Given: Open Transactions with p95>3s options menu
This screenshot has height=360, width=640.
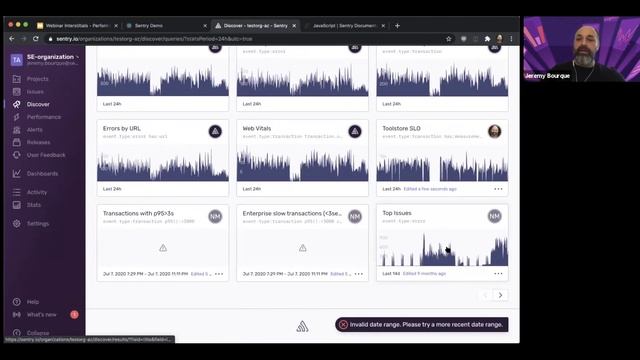Looking at the screenshot, I should [219, 274].
